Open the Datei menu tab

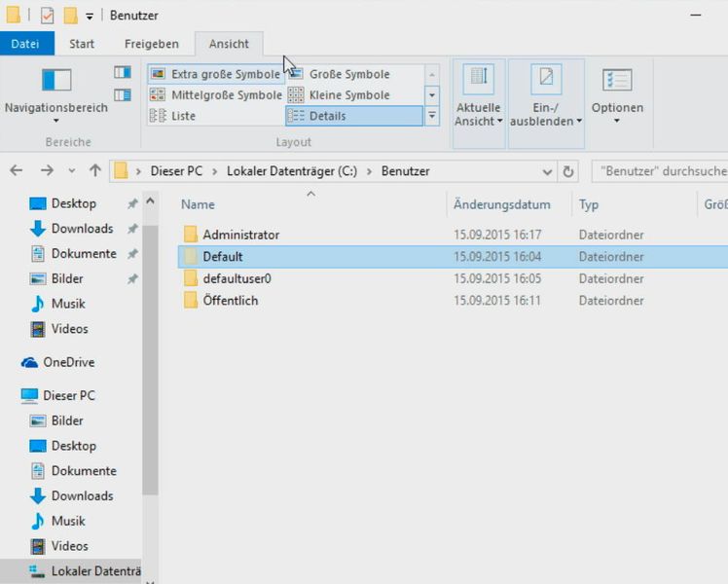pos(25,44)
